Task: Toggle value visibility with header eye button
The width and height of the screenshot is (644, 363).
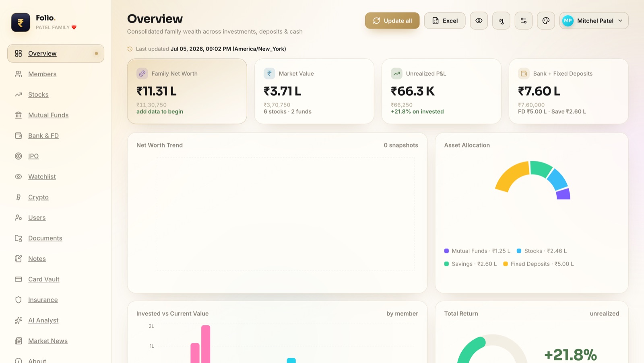Action: pos(479,21)
